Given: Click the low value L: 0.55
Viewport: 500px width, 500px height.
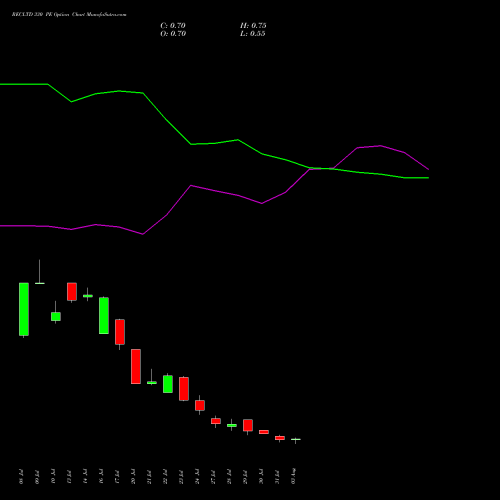Looking at the screenshot, I should (x=253, y=34).
